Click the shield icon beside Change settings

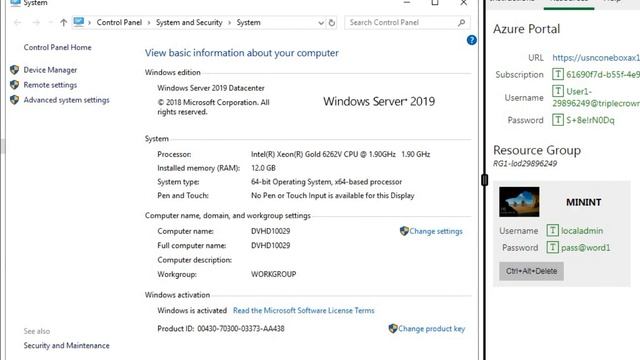404,231
